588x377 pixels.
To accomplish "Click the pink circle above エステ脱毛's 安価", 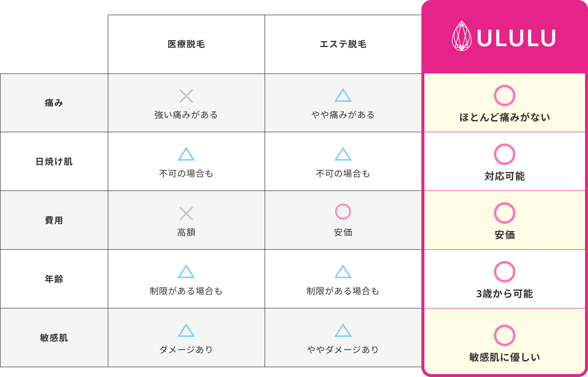I will [x=343, y=212].
